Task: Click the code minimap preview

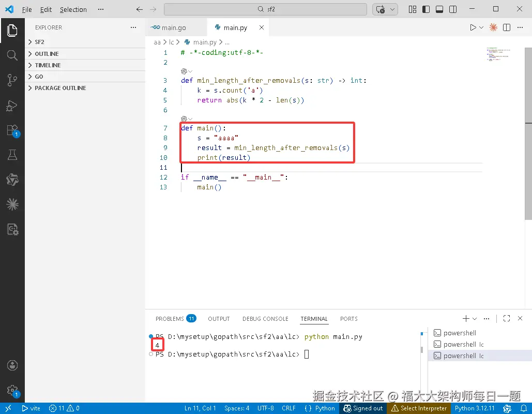Action: click(x=498, y=54)
